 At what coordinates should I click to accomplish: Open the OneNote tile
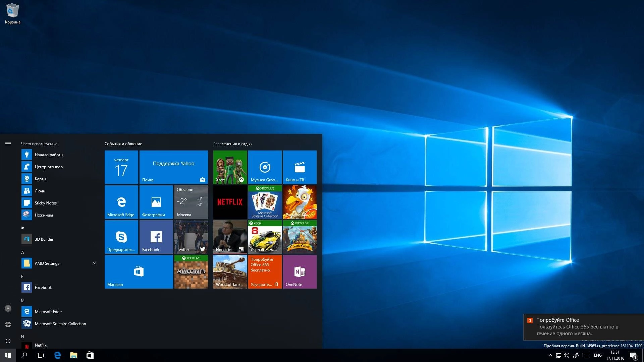[300, 272]
